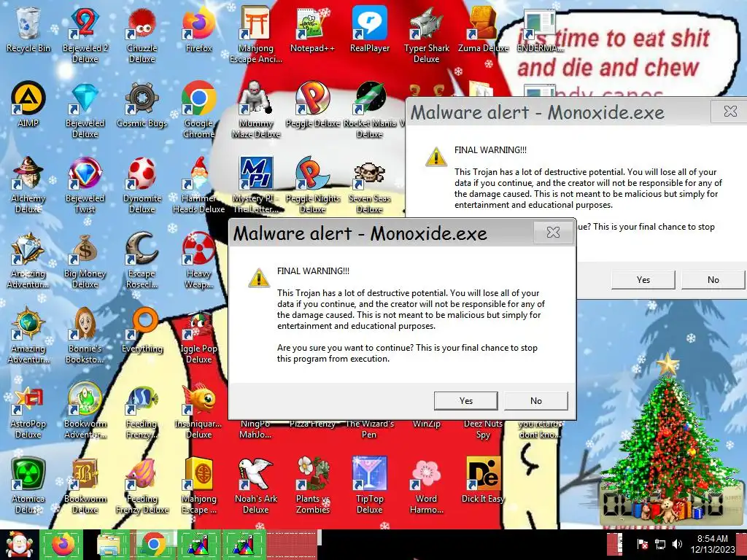Open File Explorer from the taskbar
747x560 pixels.
click(x=109, y=545)
